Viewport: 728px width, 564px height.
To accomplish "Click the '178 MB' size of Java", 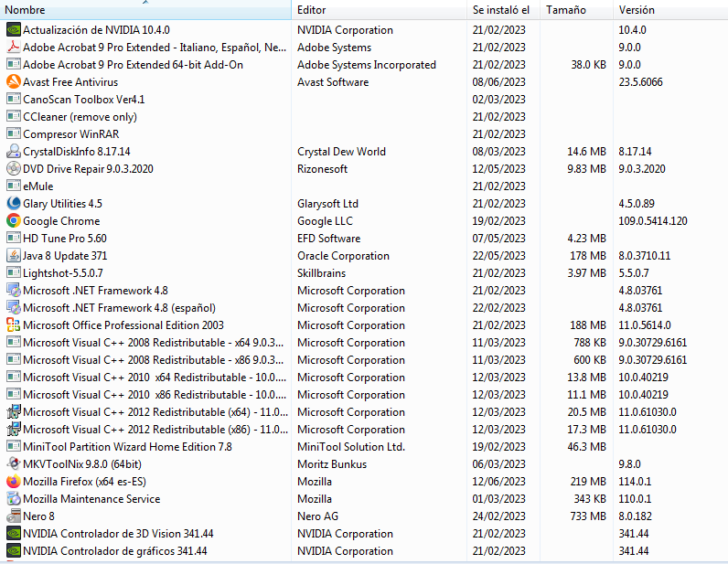I will point(588,256).
